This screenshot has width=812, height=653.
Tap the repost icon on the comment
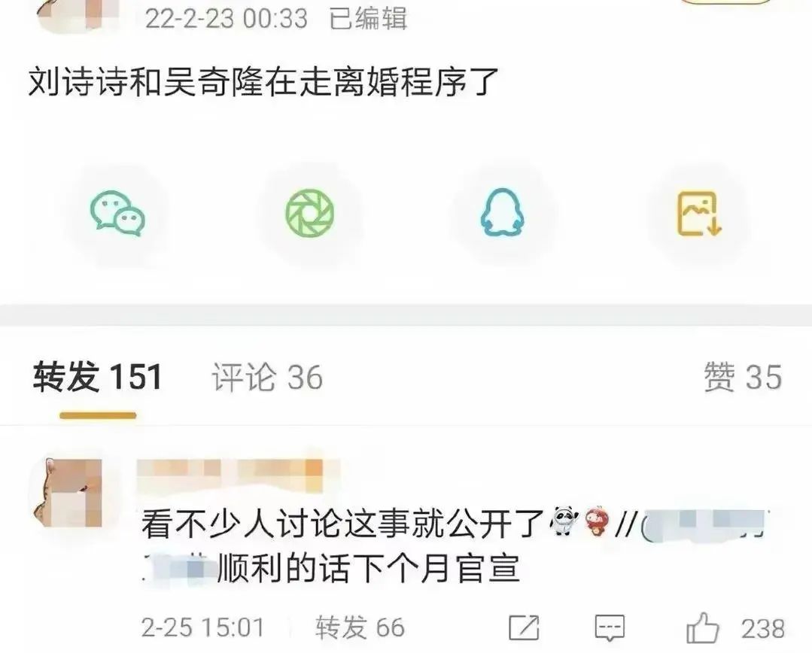click(x=524, y=628)
